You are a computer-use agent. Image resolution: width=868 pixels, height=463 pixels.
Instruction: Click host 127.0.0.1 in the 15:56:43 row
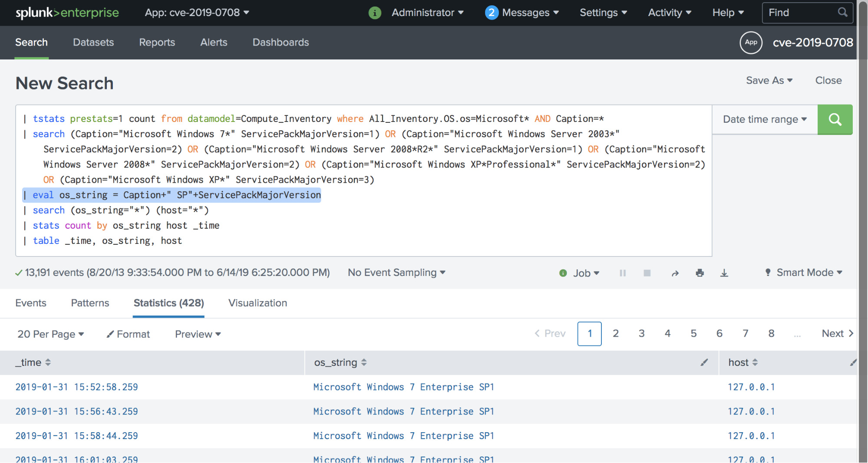[751, 411]
